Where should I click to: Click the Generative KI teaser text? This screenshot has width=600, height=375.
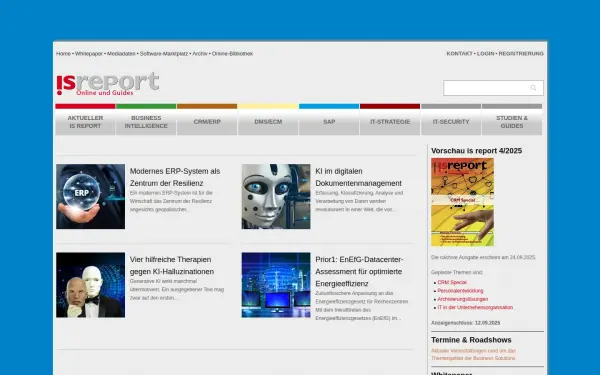coord(177,290)
